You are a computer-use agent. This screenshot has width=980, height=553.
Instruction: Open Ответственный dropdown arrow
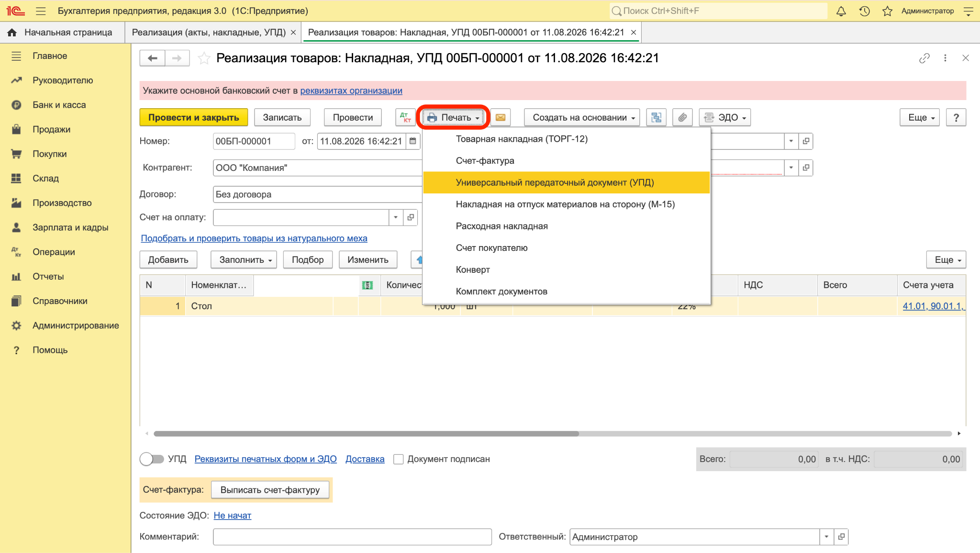[826, 537]
